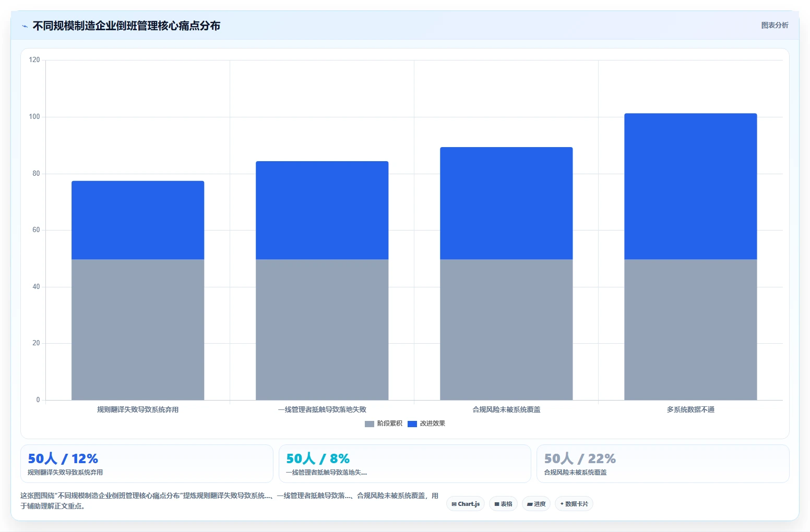The height and width of the screenshot is (532, 810).
Task: Toggle the 改进效果 legend item
Action: click(426, 424)
